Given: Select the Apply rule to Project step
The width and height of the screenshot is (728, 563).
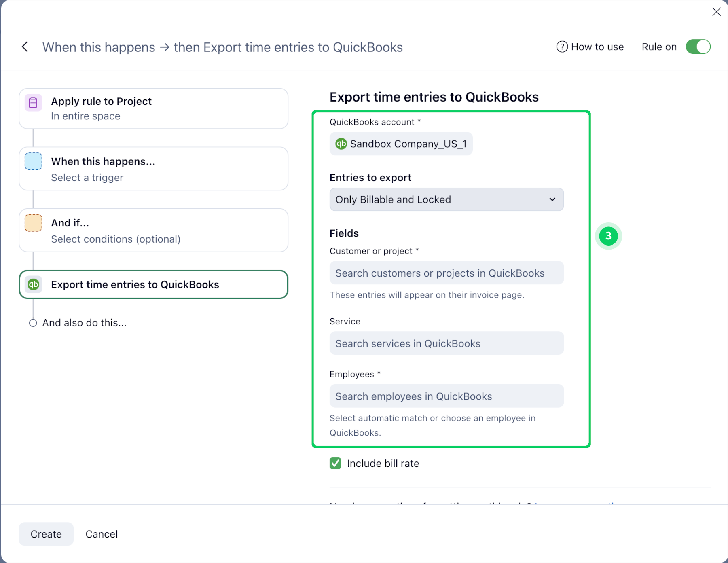Looking at the screenshot, I should [x=154, y=108].
